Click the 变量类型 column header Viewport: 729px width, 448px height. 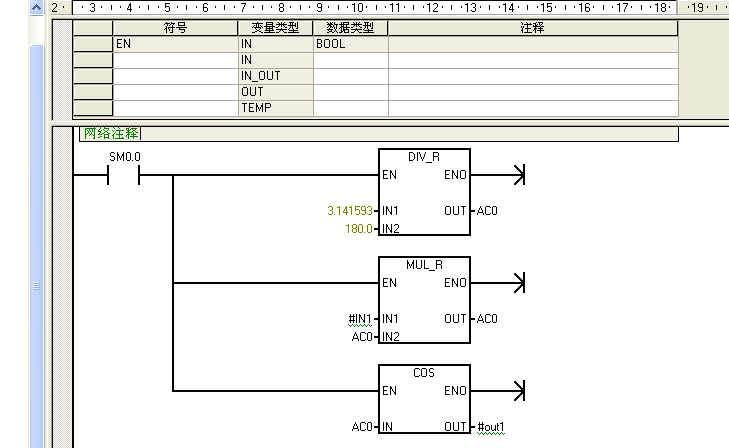coord(275,28)
